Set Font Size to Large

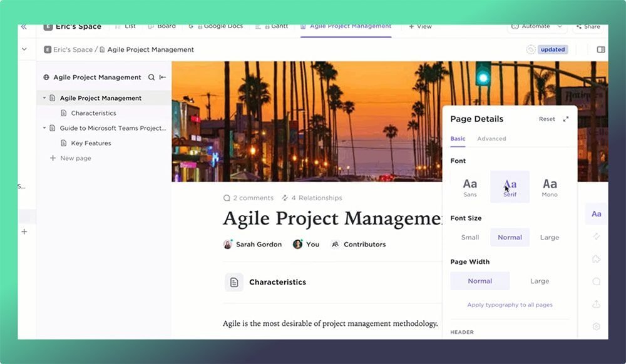tap(549, 237)
